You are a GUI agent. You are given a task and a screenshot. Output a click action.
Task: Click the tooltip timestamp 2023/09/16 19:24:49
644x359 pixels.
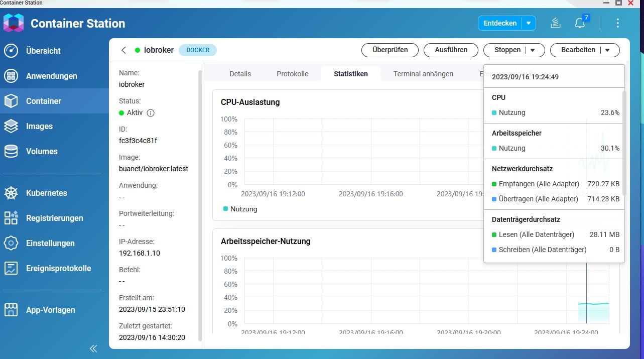(525, 77)
